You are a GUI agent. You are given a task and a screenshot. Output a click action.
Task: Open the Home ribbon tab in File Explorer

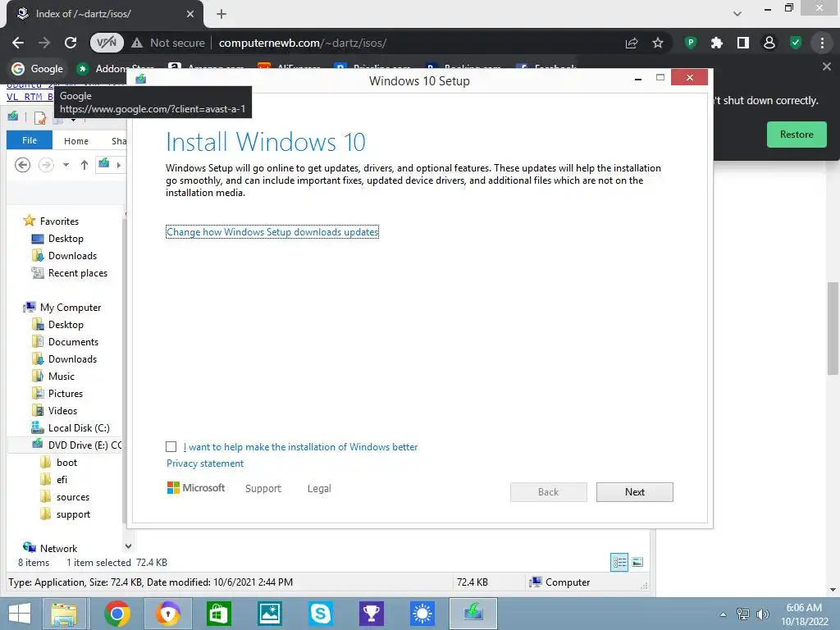(x=76, y=141)
